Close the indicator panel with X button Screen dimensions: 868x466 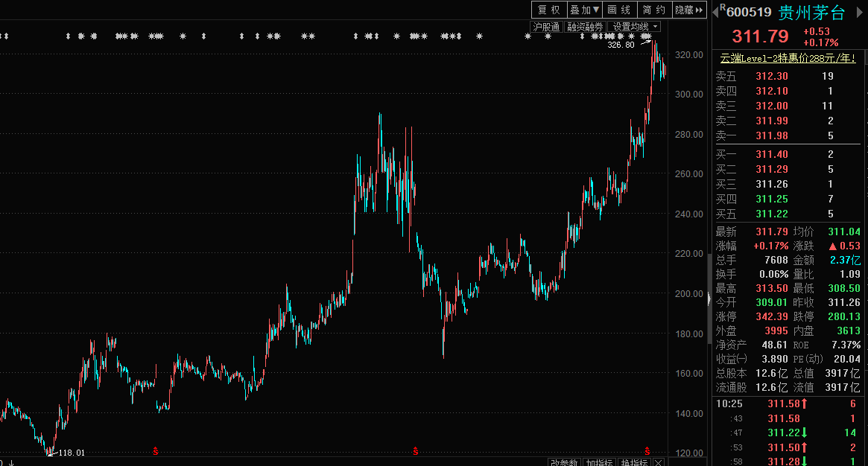658,462
